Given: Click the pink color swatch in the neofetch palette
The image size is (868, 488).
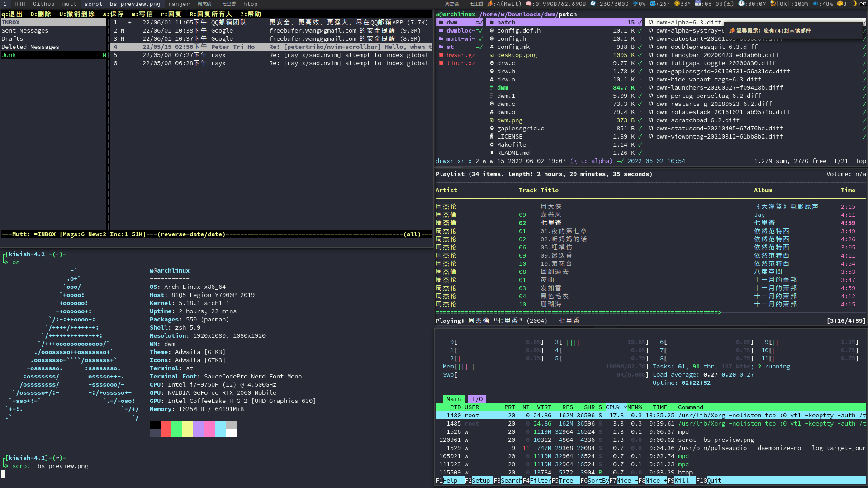Looking at the screenshot, I should 209,429.
